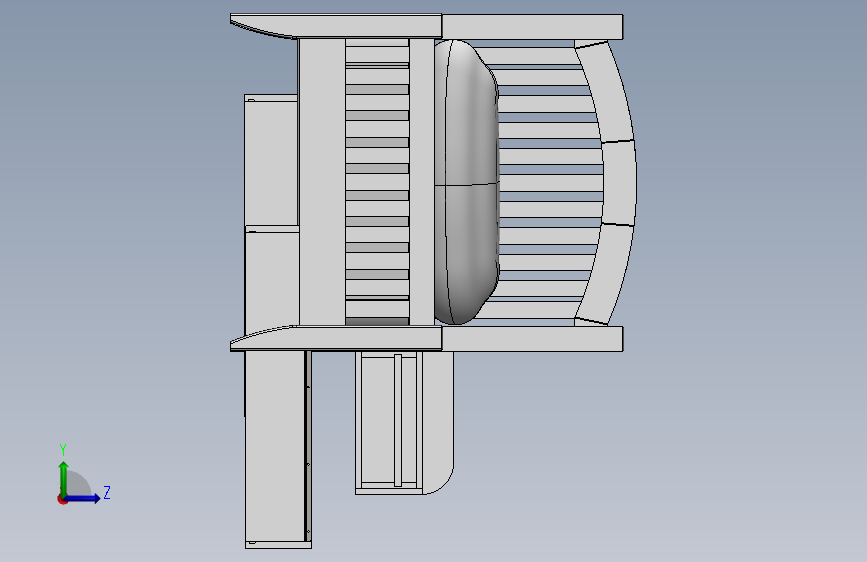Select the rounded cushion in the chair model
867x562 pixels.
466,181
